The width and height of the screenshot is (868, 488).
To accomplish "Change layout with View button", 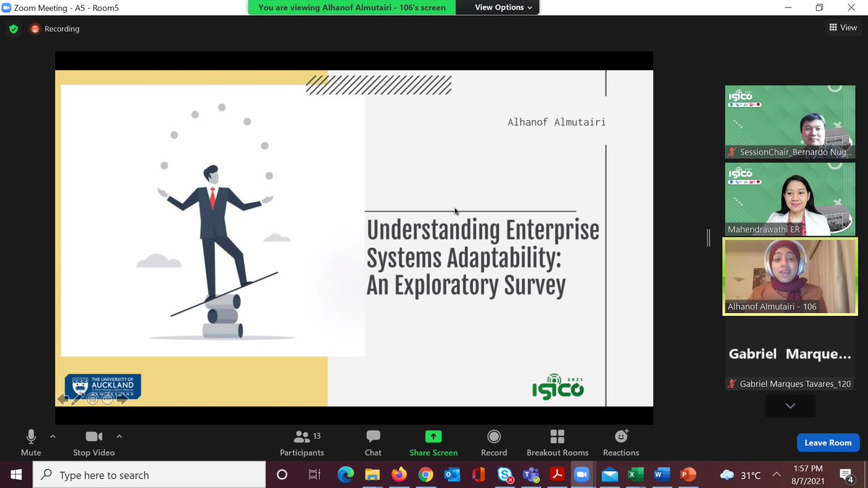I will tap(843, 27).
